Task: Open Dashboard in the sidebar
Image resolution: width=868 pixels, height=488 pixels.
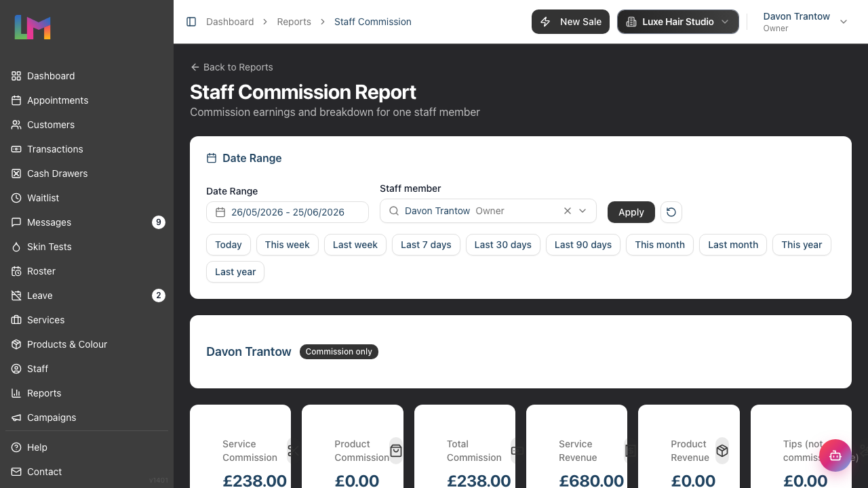Action: [87, 76]
